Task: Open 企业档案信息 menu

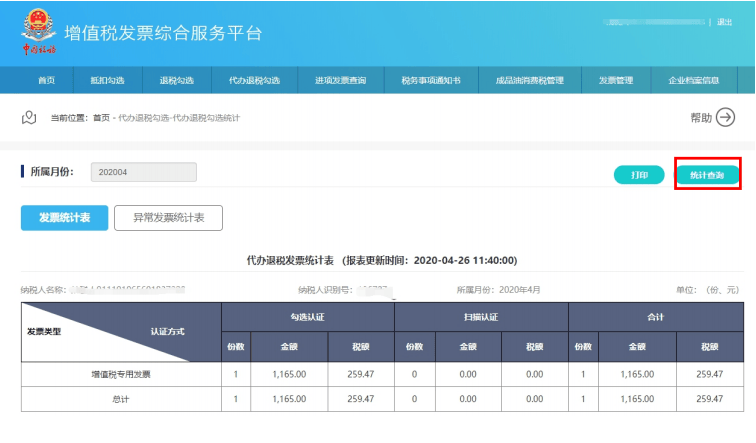Action: click(x=693, y=80)
